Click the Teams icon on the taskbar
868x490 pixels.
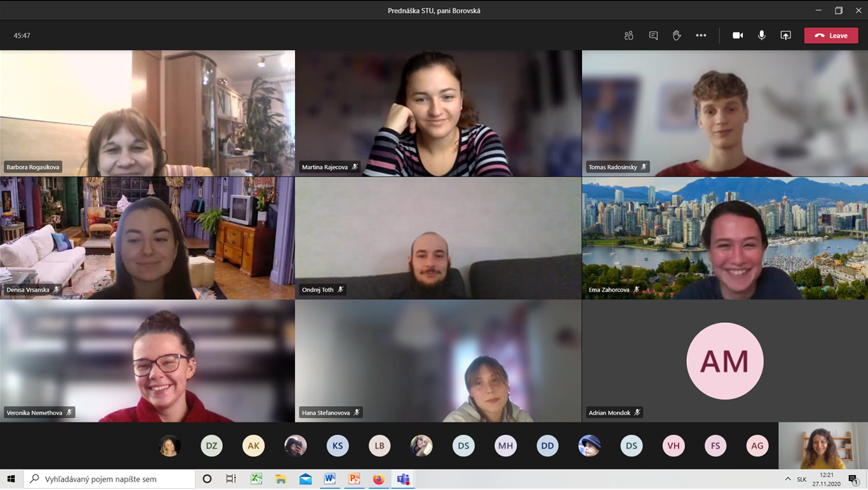click(403, 479)
